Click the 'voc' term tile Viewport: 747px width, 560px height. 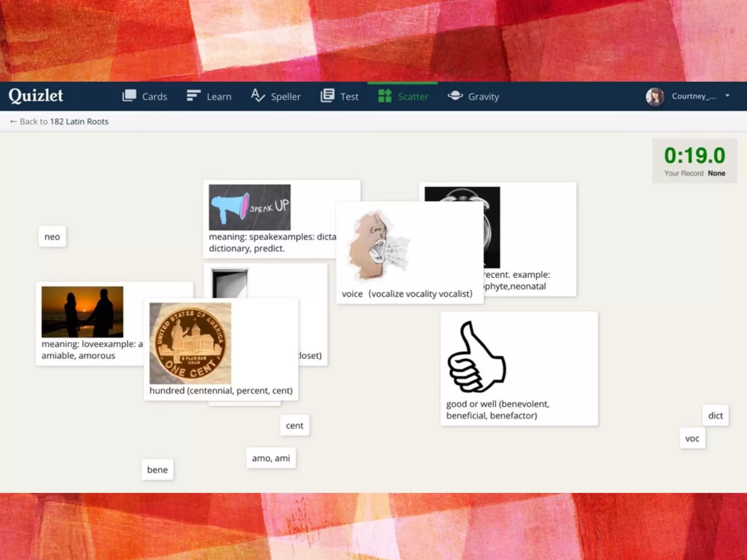click(692, 439)
